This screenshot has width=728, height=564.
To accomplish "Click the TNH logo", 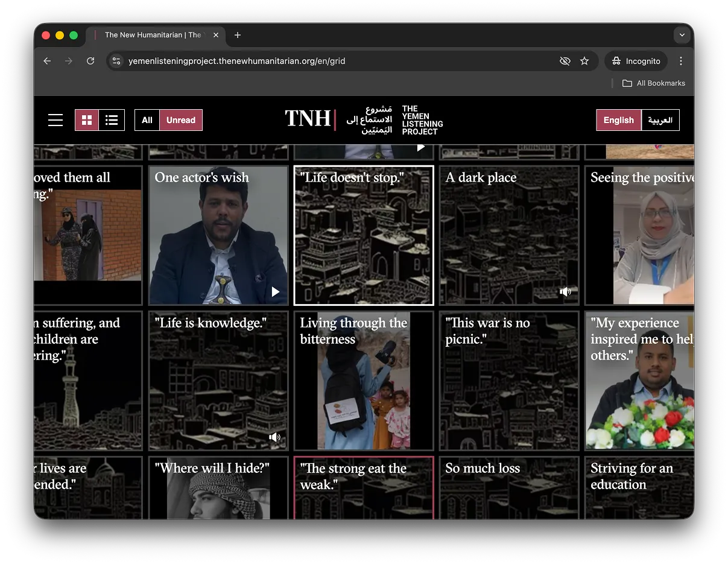I will [x=309, y=119].
